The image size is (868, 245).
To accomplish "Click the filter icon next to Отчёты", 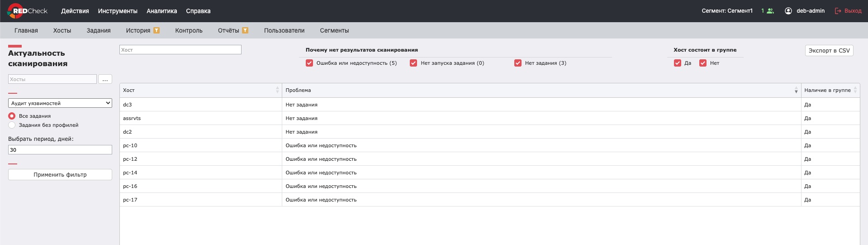I will tap(245, 30).
